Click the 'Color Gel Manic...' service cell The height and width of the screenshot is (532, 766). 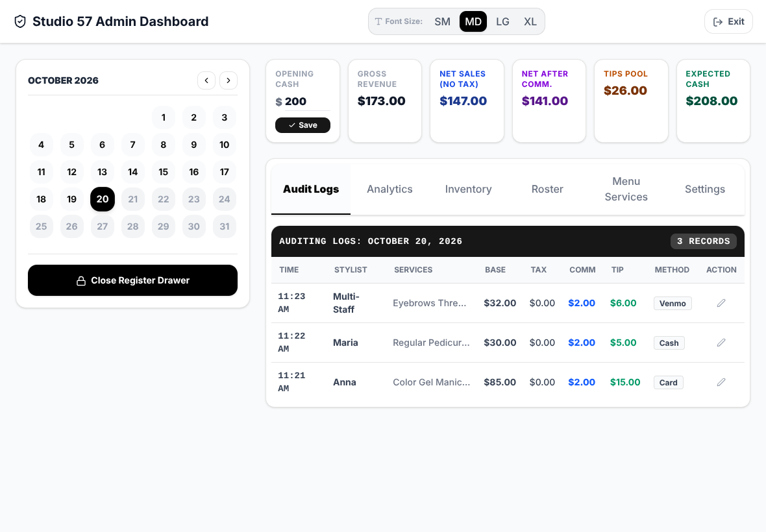click(x=432, y=382)
